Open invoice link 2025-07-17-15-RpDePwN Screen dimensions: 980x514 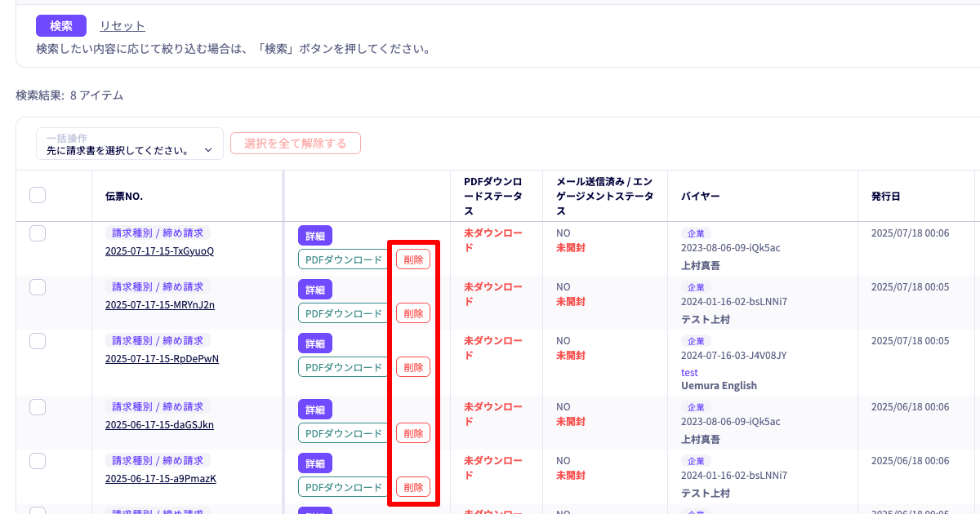coord(162,359)
